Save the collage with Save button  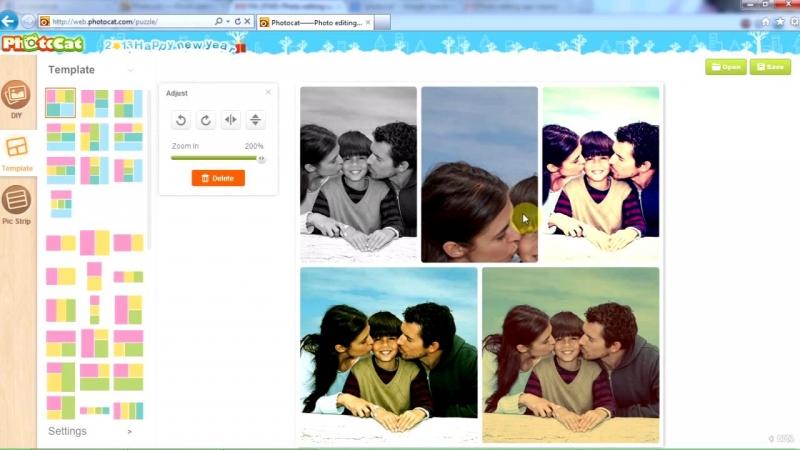pyautogui.click(x=770, y=67)
